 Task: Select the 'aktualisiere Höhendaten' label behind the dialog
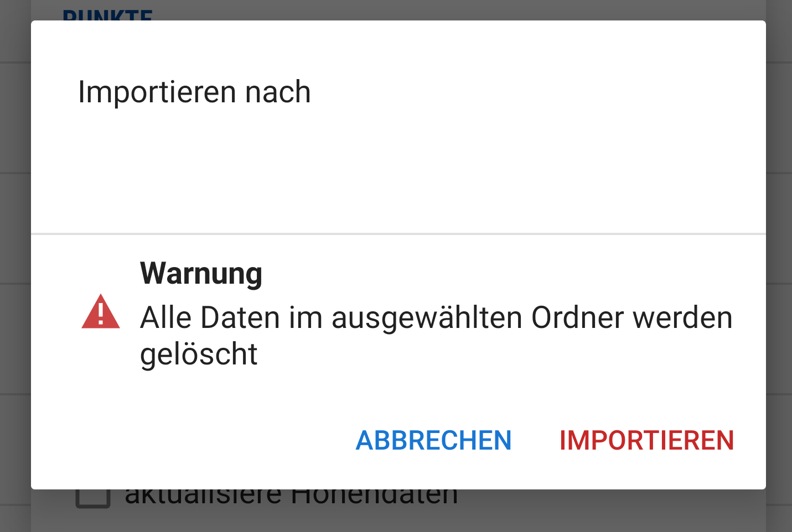pyautogui.click(x=292, y=497)
